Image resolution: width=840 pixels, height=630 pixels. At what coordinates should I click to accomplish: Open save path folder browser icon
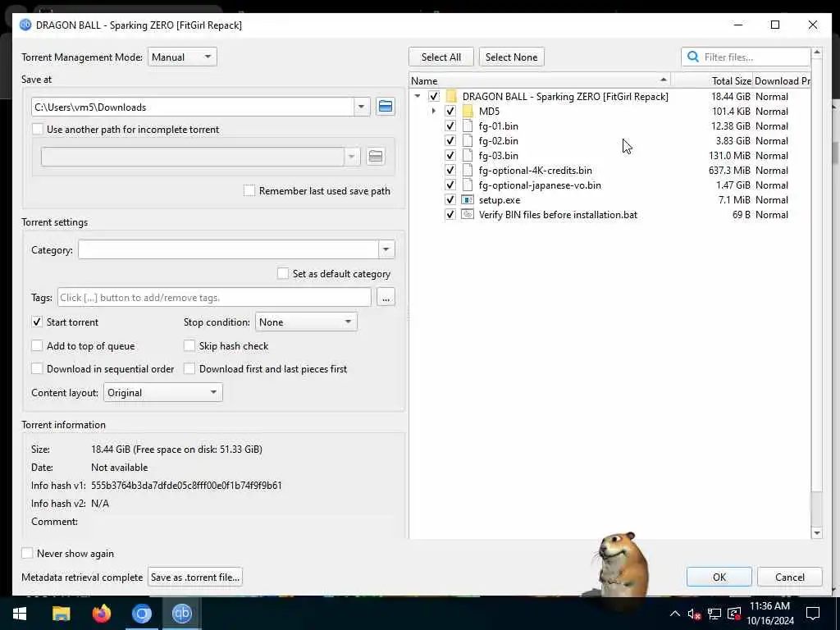(x=386, y=106)
